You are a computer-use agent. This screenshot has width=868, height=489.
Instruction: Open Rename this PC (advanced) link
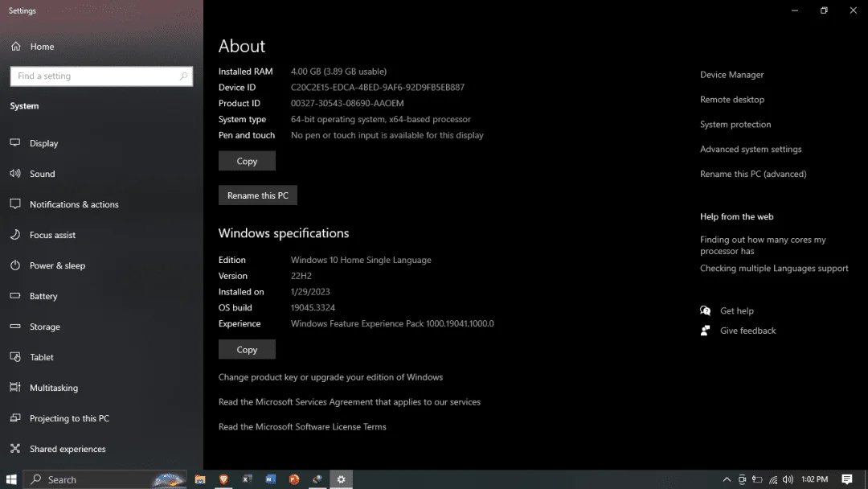[x=753, y=174]
